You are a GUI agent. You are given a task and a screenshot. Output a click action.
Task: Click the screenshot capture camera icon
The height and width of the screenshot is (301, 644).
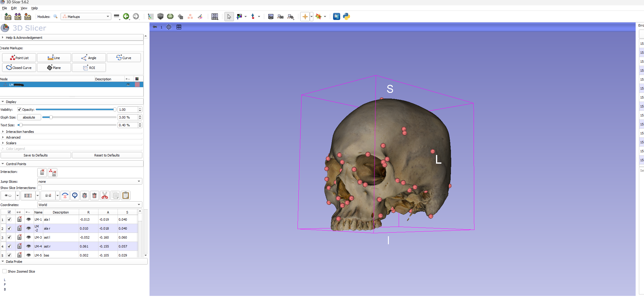click(x=271, y=17)
